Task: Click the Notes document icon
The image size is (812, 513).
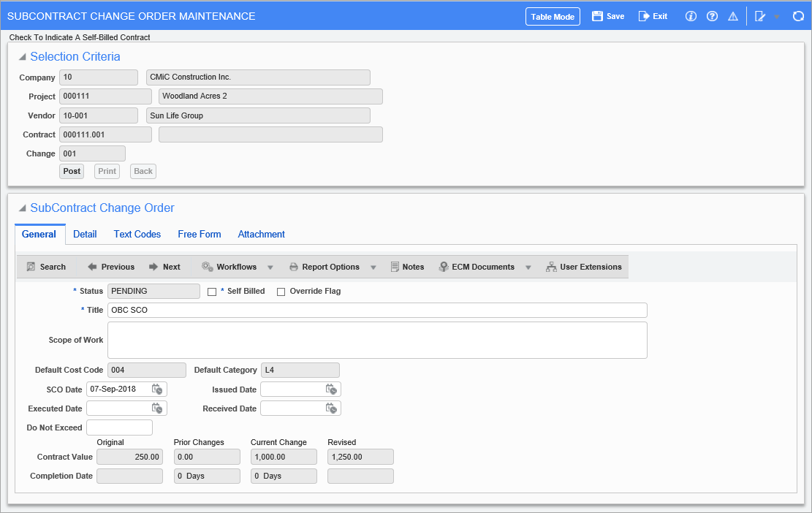Action: 395,267
